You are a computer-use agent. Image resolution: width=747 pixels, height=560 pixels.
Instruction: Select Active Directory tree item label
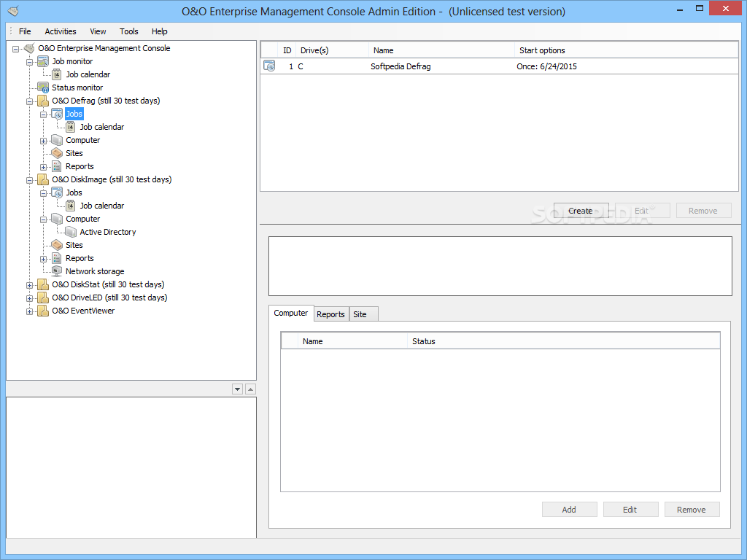[x=108, y=232]
